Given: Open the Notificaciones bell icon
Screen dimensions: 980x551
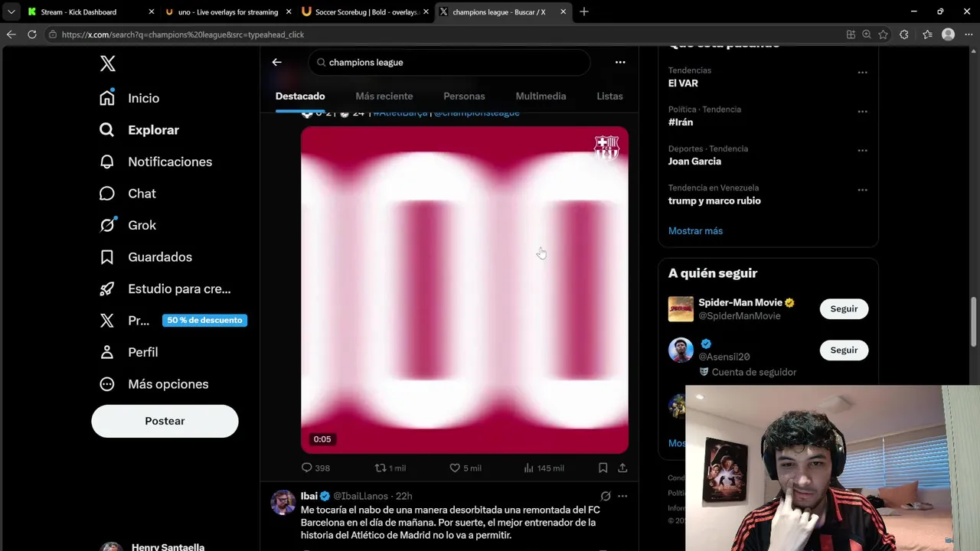Looking at the screenshot, I should click(107, 161).
